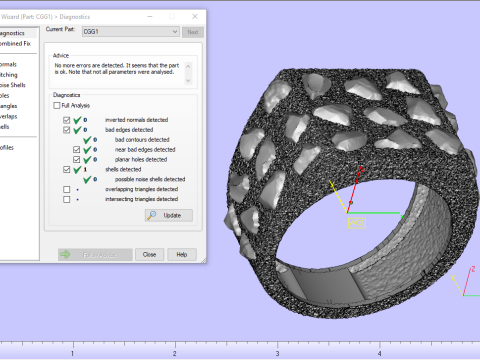Click green checkmark for planar holes
480x360 pixels.
87,160
